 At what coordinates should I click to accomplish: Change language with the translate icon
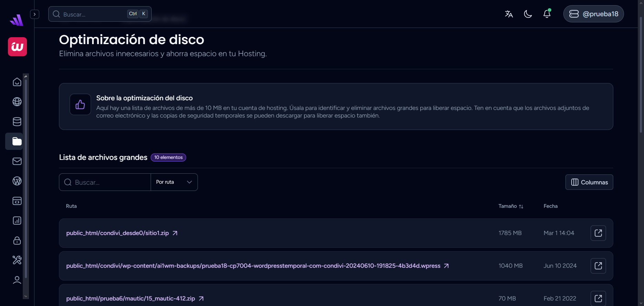pyautogui.click(x=509, y=14)
